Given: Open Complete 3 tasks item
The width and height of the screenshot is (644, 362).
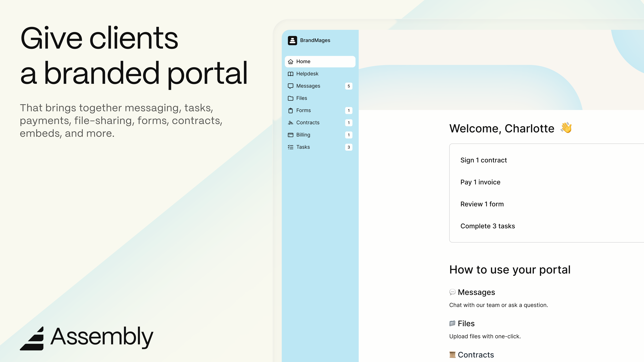Looking at the screenshot, I should [487, 226].
